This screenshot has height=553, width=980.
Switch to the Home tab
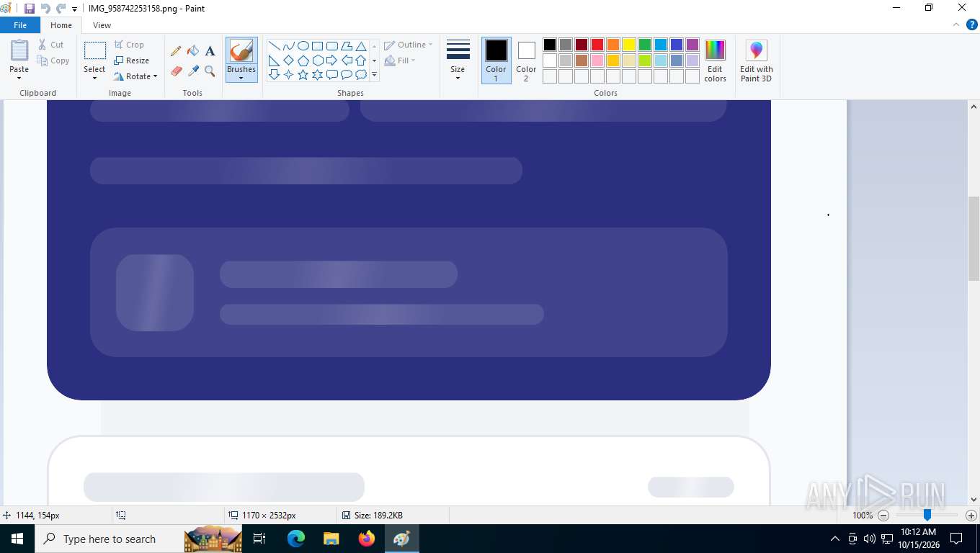(x=61, y=25)
